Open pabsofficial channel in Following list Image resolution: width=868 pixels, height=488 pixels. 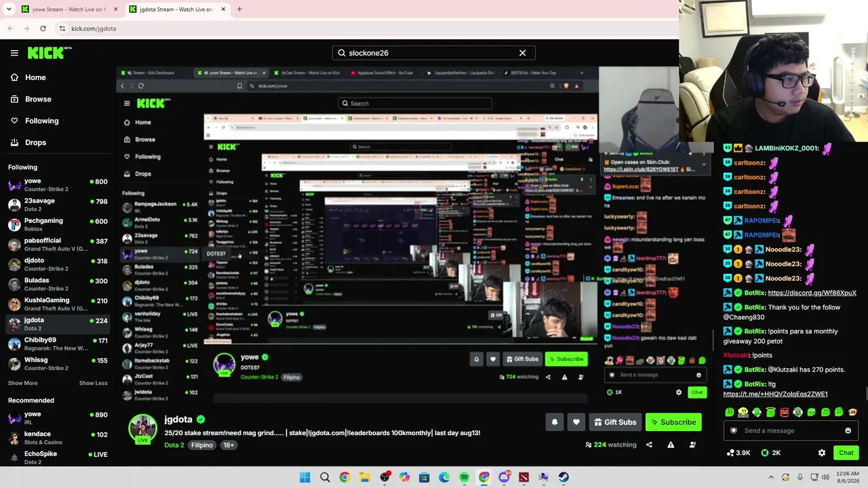point(58,244)
